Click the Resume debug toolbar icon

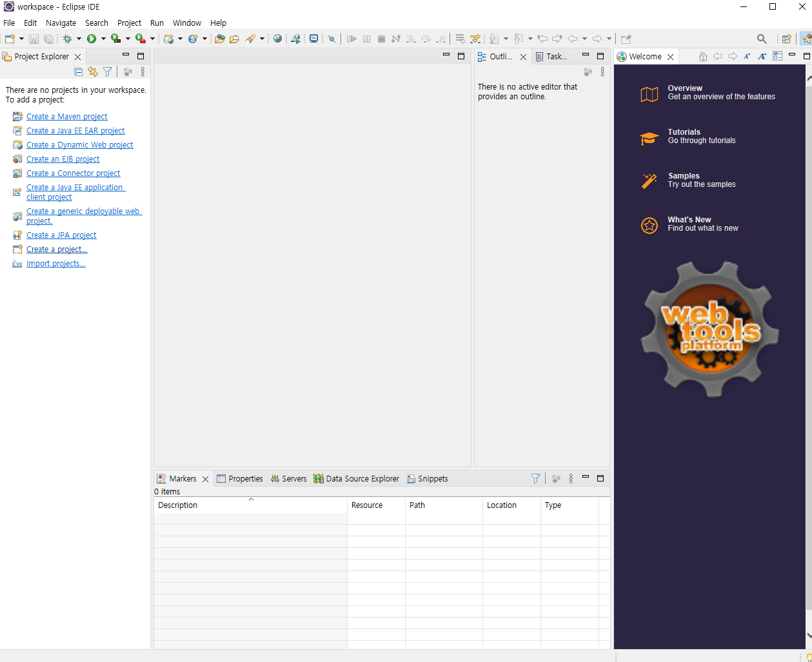coord(352,39)
